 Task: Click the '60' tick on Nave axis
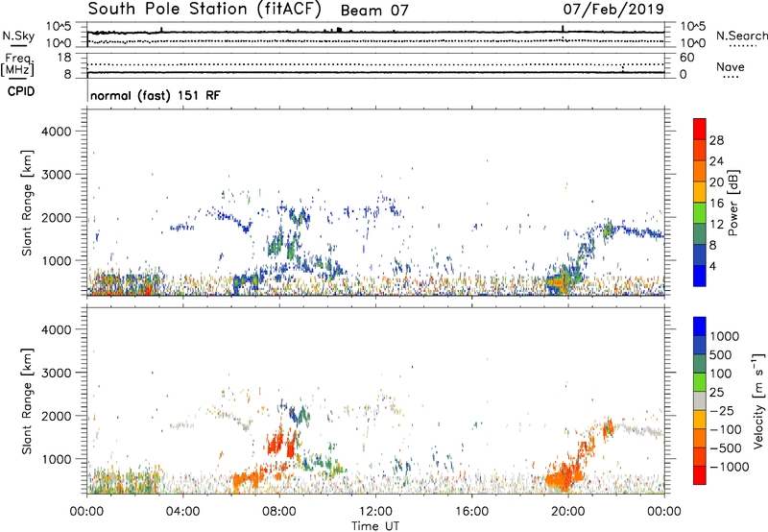[x=687, y=58]
